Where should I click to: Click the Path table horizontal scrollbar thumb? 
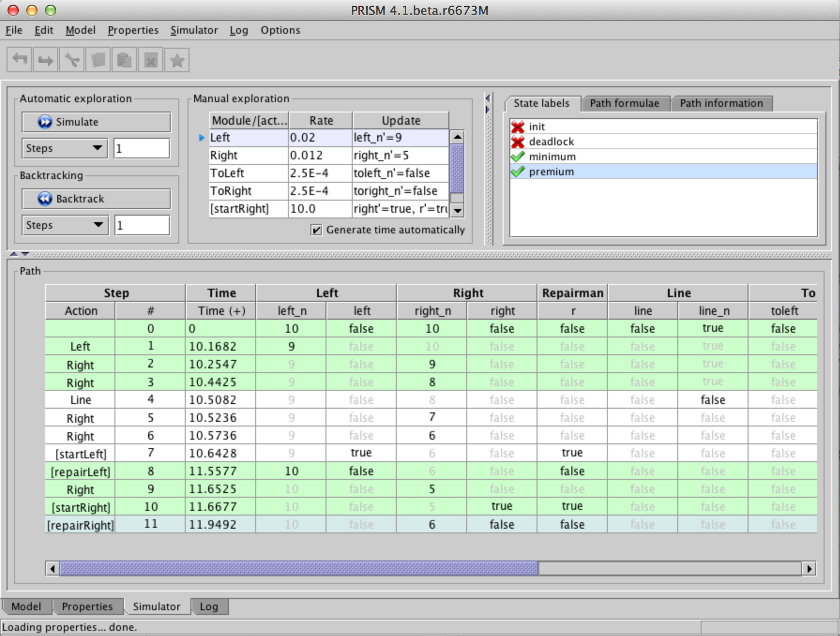click(x=299, y=569)
